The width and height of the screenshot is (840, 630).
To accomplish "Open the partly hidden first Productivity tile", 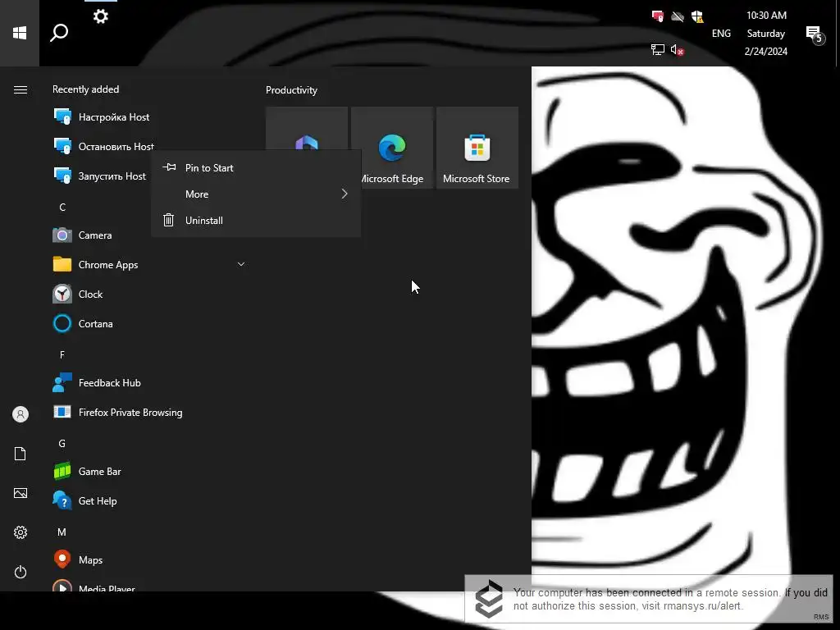I will click(x=307, y=129).
